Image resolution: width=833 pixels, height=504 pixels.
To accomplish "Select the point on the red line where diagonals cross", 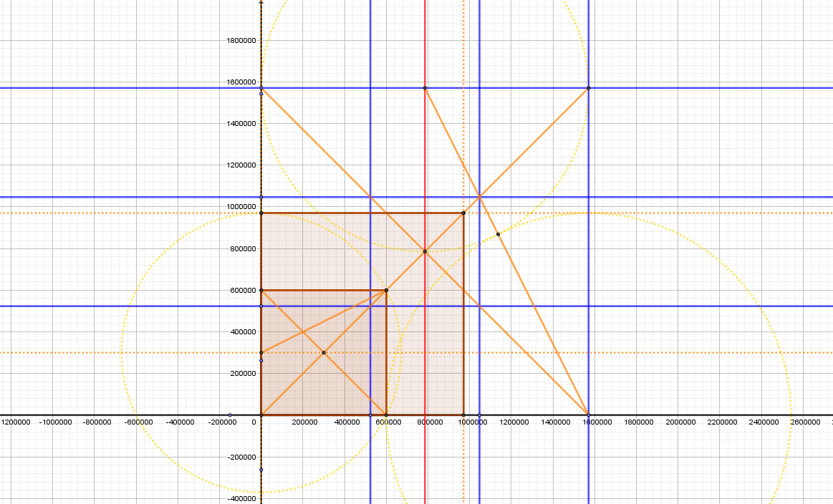I will click(425, 251).
